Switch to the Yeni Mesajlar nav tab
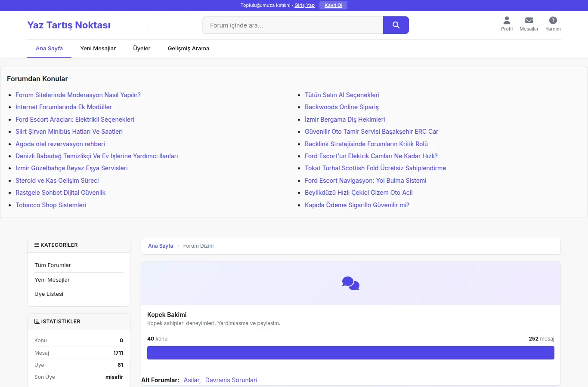Image resolution: width=588 pixels, height=387 pixels. [x=98, y=49]
